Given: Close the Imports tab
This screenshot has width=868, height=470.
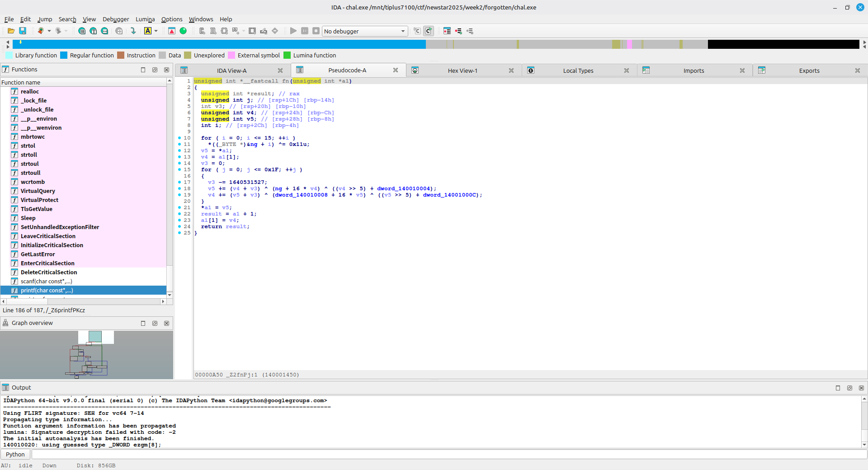Looking at the screenshot, I should click(742, 70).
